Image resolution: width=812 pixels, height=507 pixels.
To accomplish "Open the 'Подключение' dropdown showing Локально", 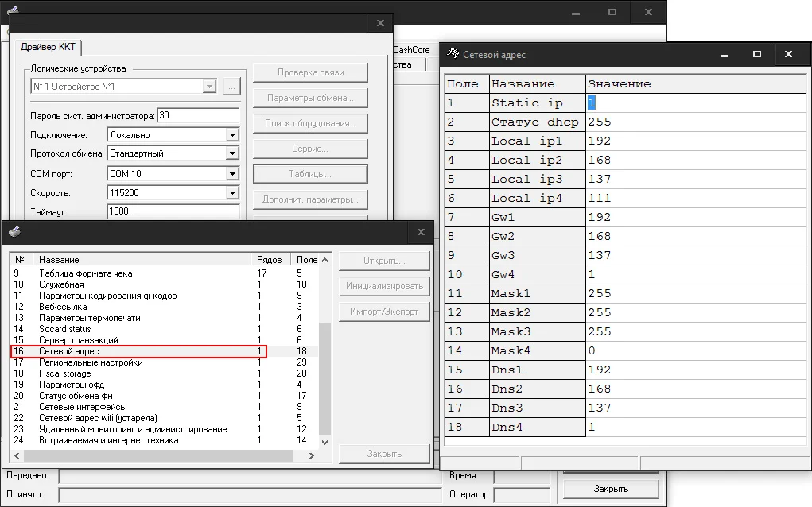I will [x=232, y=135].
